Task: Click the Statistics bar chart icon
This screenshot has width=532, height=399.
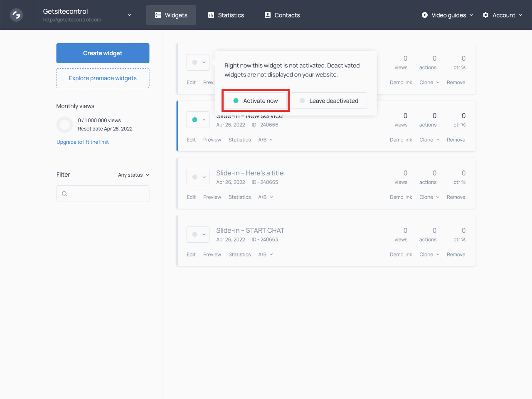Action: pos(211,15)
